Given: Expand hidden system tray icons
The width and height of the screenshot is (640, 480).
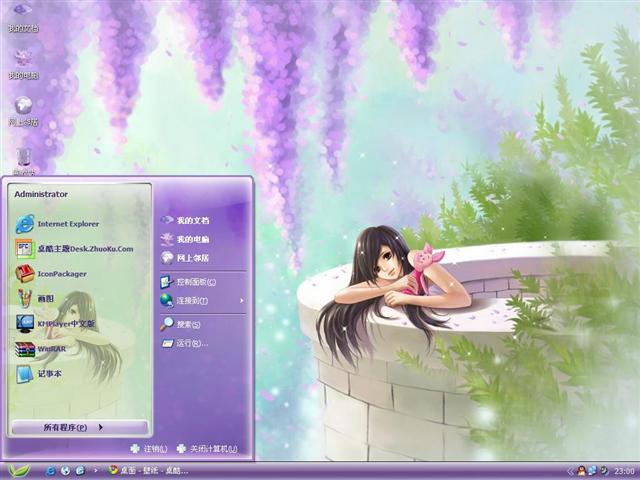Looking at the screenshot, I should (571, 471).
